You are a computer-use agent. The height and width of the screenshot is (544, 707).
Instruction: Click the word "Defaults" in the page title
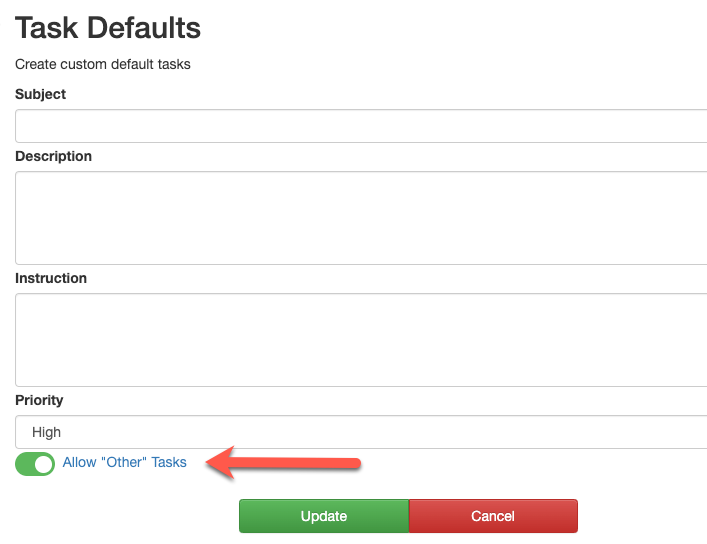click(x=144, y=28)
